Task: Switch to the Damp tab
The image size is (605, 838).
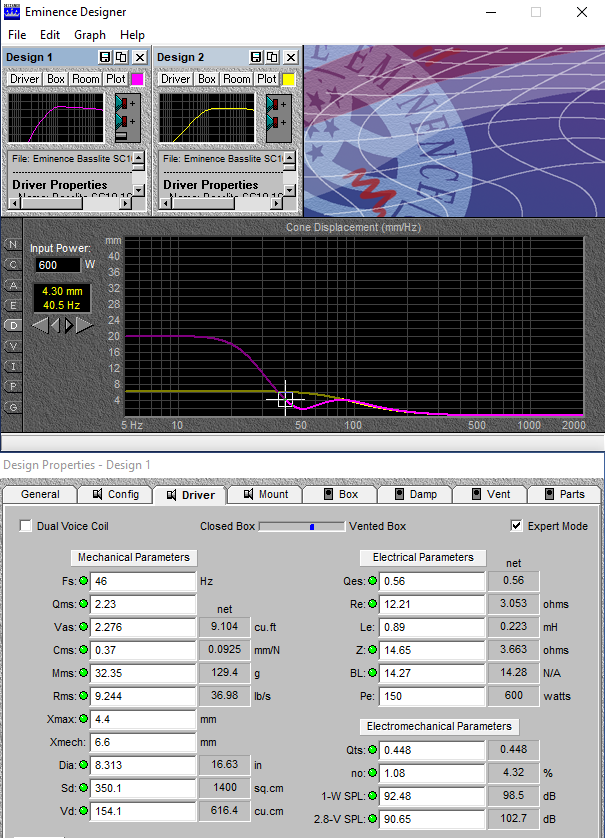Action: [x=415, y=494]
